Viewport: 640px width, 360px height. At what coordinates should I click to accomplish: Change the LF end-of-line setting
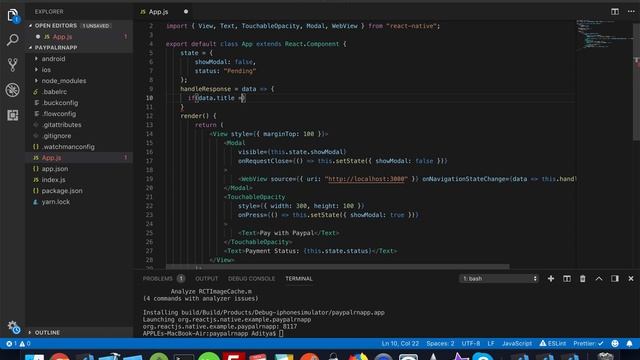pos(491,344)
